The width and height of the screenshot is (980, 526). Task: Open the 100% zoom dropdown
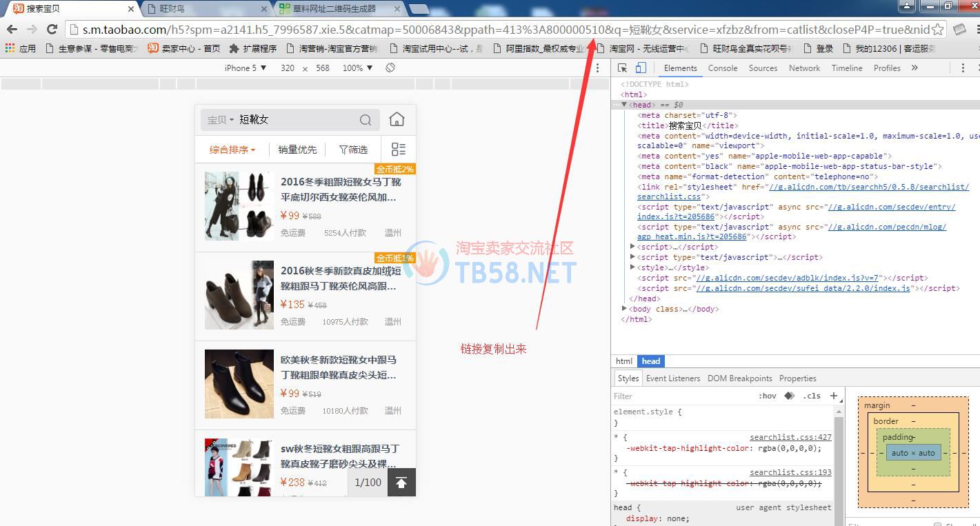pyautogui.click(x=357, y=68)
